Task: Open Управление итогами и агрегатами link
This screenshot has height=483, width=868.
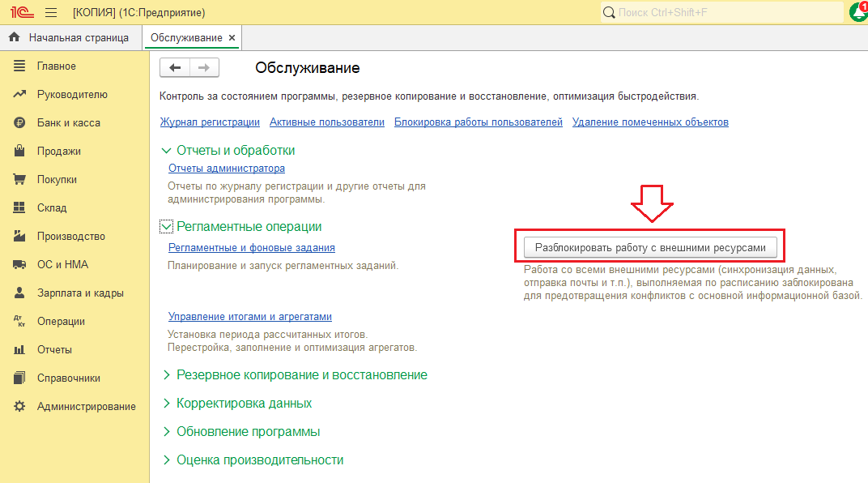Action: (x=249, y=316)
